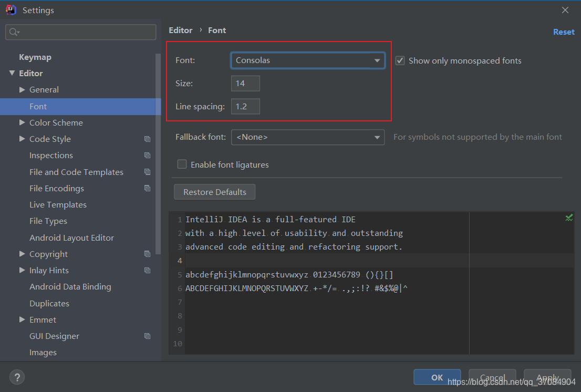Click the green checkmark inspection icon in preview
Screen dimensions: 581x392
click(569, 218)
